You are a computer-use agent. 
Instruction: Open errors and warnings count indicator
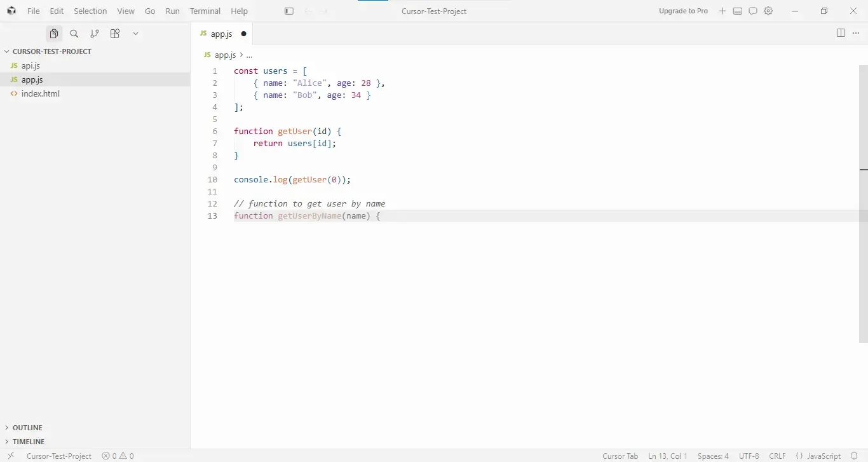tap(118, 456)
